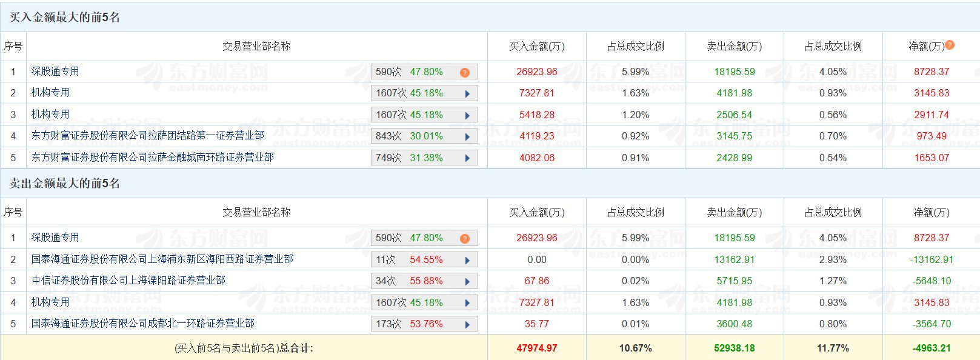Open 东方财富证券拉萨团结路第一证券营业部 link

(147, 136)
